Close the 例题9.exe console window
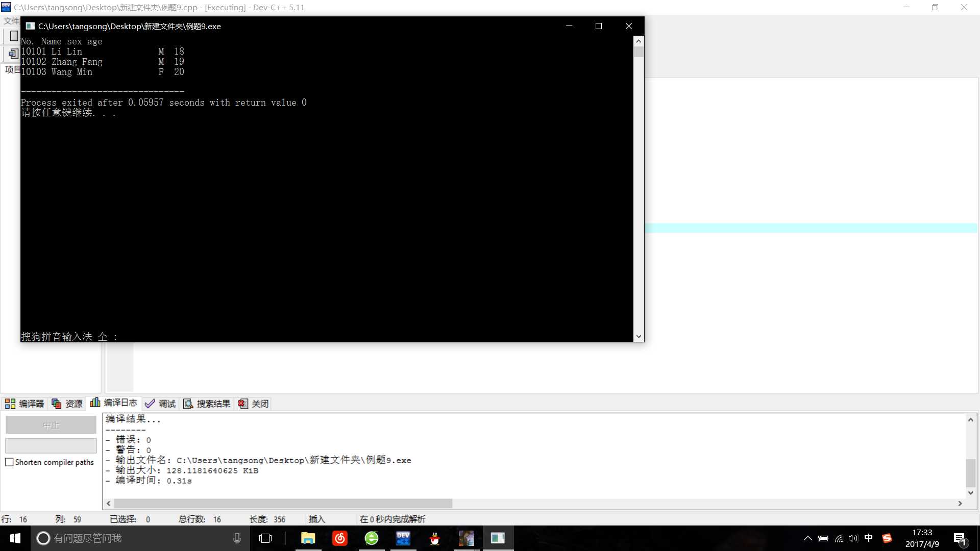 click(629, 26)
